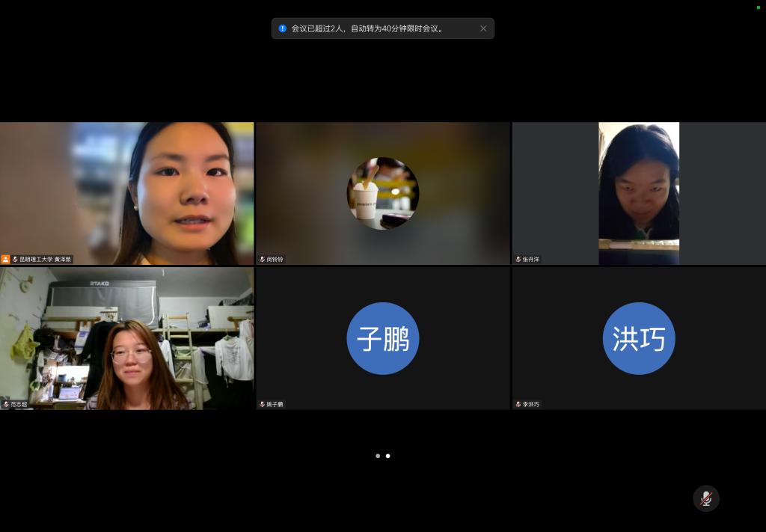
Task: Click the video feed of 黄泽荣
Action: tap(127, 194)
